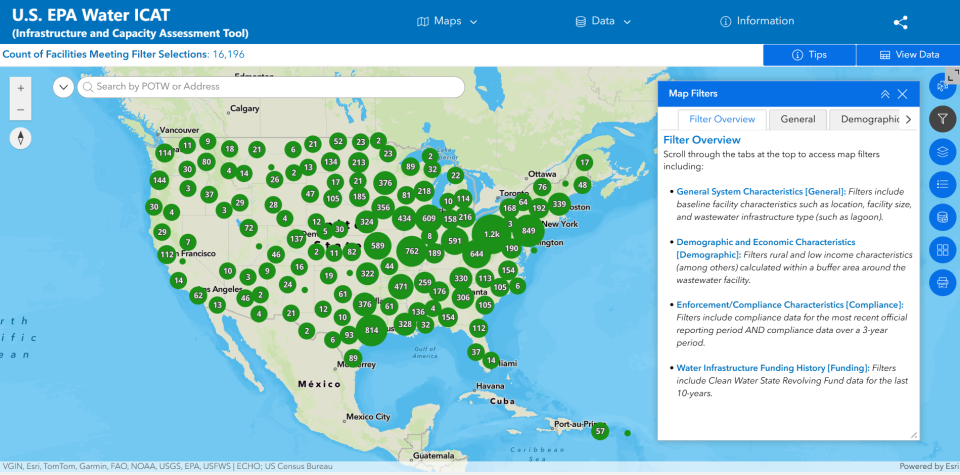
Task: Click the 471 facility cluster
Action: (401, 286)
